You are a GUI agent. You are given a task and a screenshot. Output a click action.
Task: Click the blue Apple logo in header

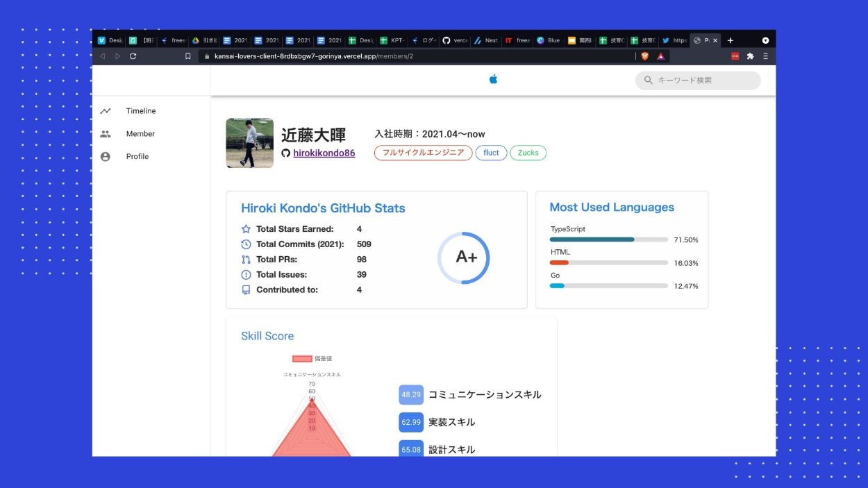point(493,80)
